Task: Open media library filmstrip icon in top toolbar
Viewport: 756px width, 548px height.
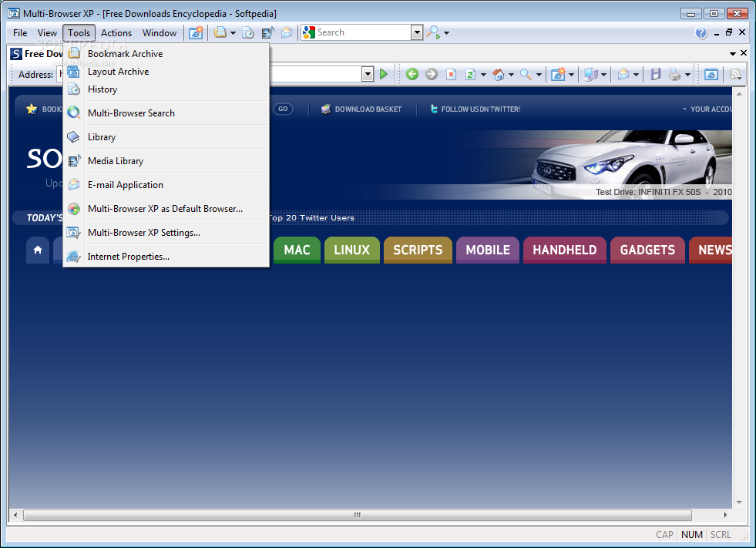Action: [x=267, y=33]
